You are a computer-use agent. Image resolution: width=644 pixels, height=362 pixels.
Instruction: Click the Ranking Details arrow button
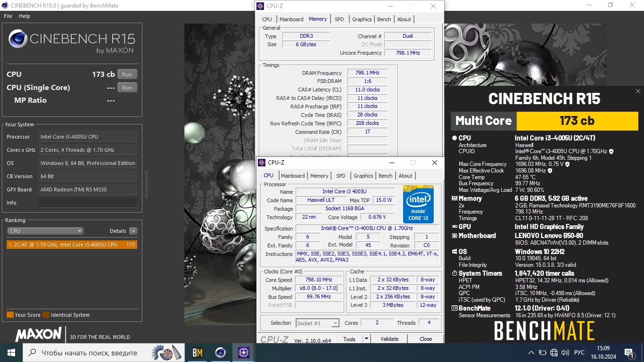pos(133,231)
